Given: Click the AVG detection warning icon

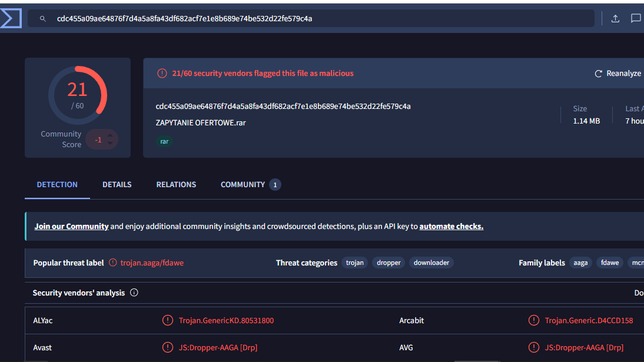Looking at the screenshot, I should coord(533,347).
